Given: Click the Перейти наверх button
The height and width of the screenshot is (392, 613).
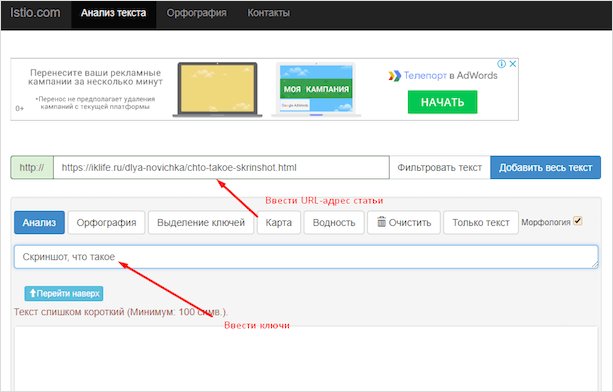Looking at the screenshot, I should pyautogui.click(x=64, y=294).
